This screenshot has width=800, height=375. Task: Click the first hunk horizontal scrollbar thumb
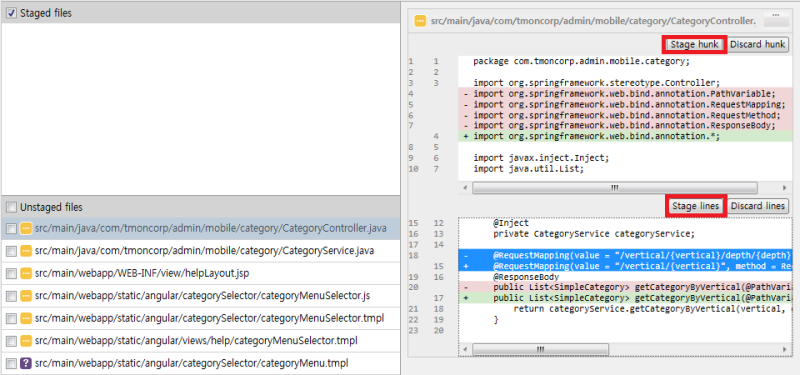[x=614, y=188]
